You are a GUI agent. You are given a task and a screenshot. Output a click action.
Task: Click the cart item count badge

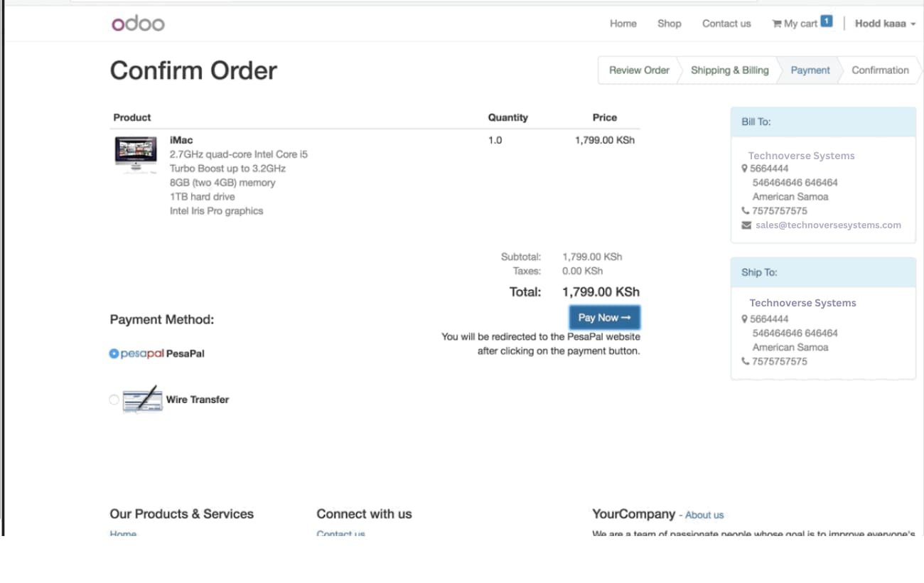[x=826, y=21]
